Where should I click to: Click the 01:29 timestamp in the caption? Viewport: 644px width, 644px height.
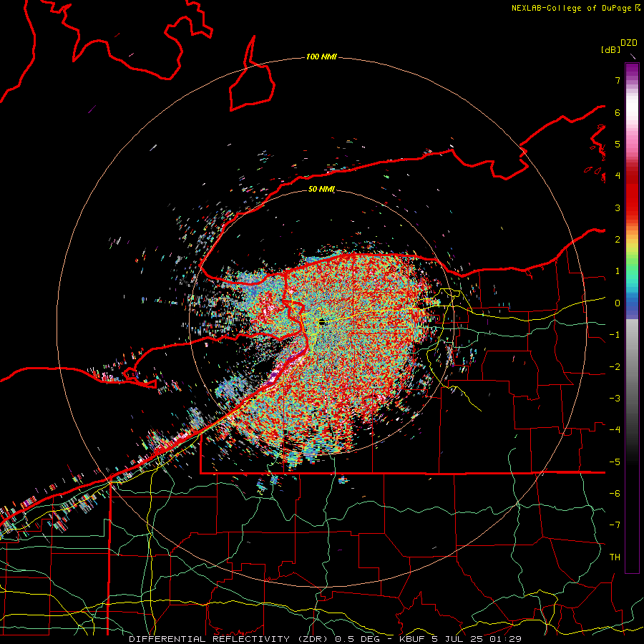tap(506, 639)
